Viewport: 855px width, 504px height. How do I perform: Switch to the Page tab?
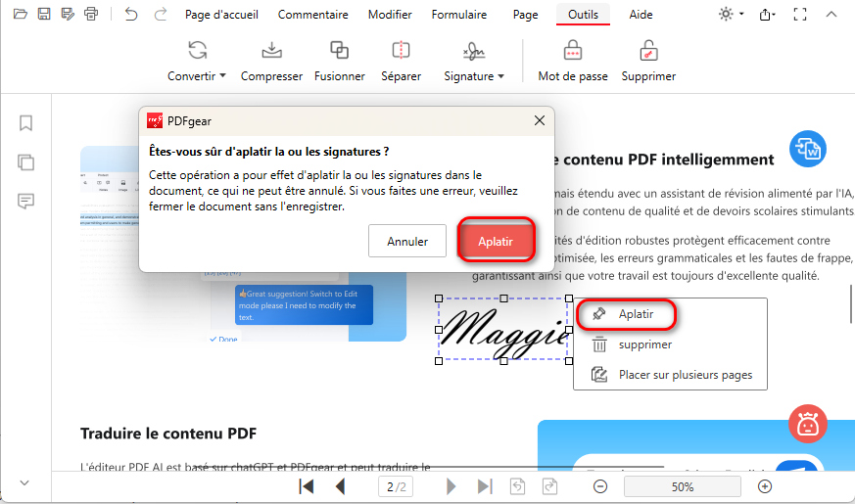526,15
